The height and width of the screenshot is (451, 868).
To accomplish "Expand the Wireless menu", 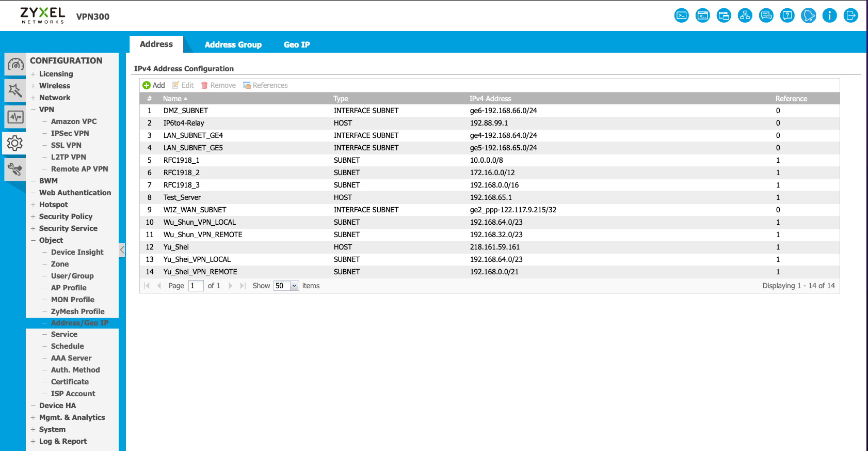I will click(33, 86).
